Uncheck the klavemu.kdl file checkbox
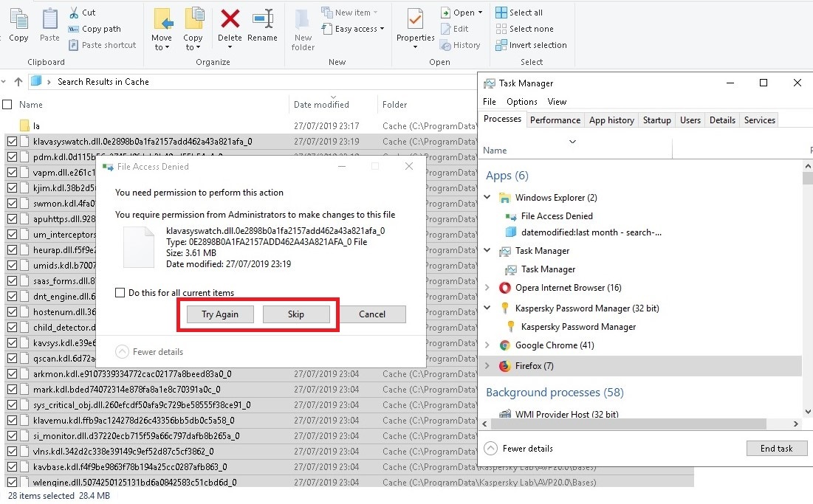Screen dimensions: 813x504 point(12,420)
